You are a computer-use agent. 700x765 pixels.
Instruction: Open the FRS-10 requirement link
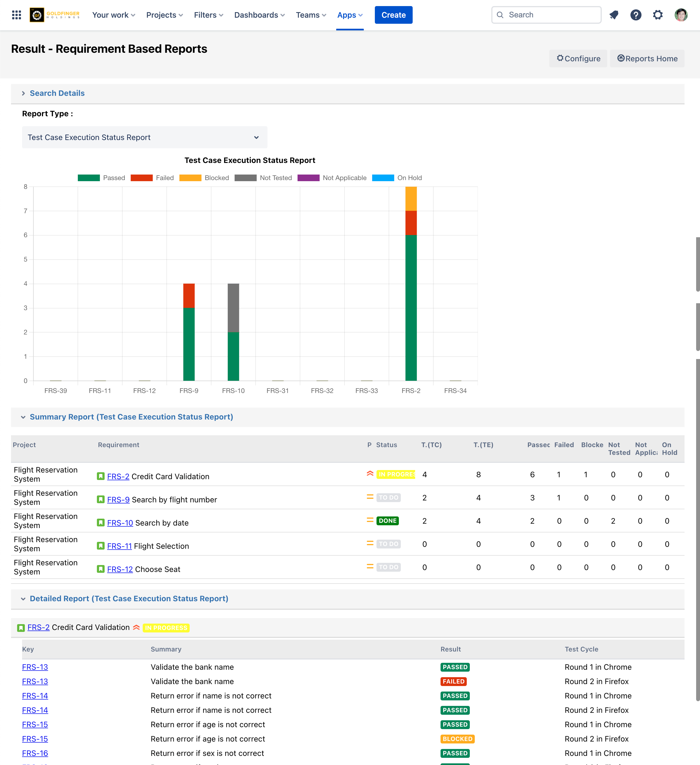120,523
